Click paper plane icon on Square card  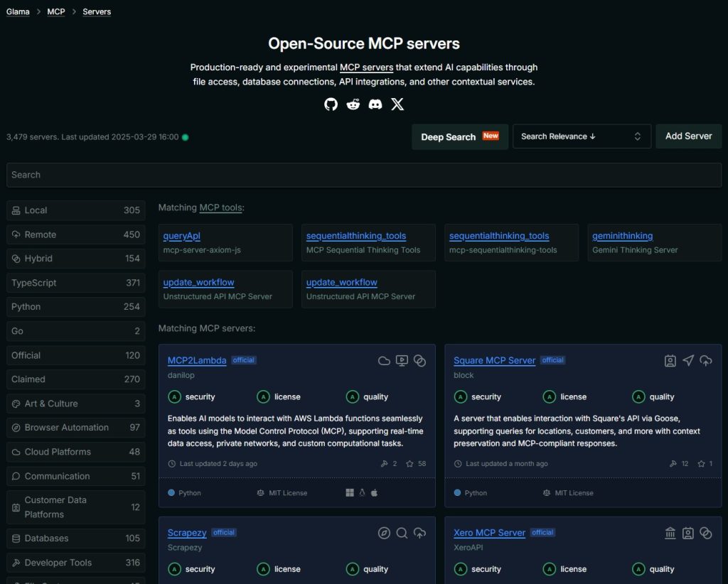pos(687,361)
